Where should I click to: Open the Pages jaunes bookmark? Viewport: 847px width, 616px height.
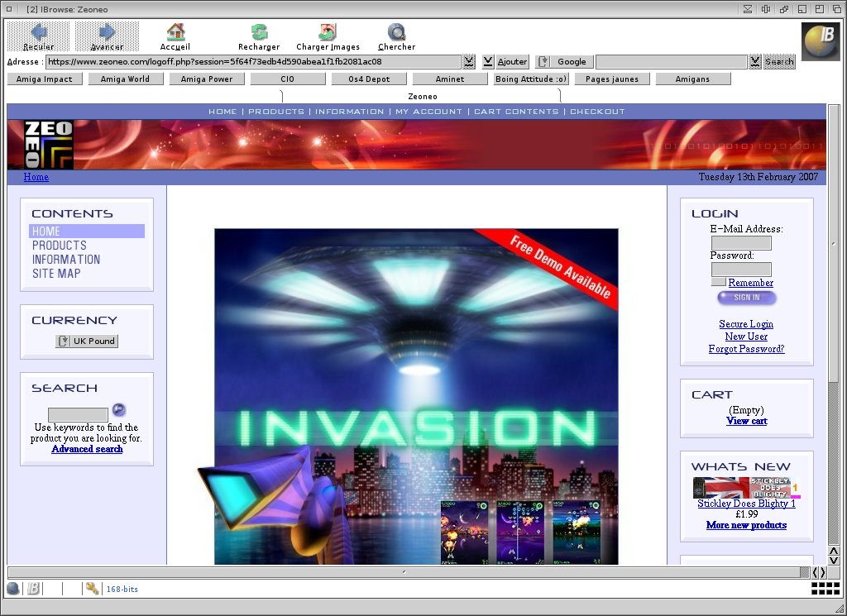(x=612, y=79)
